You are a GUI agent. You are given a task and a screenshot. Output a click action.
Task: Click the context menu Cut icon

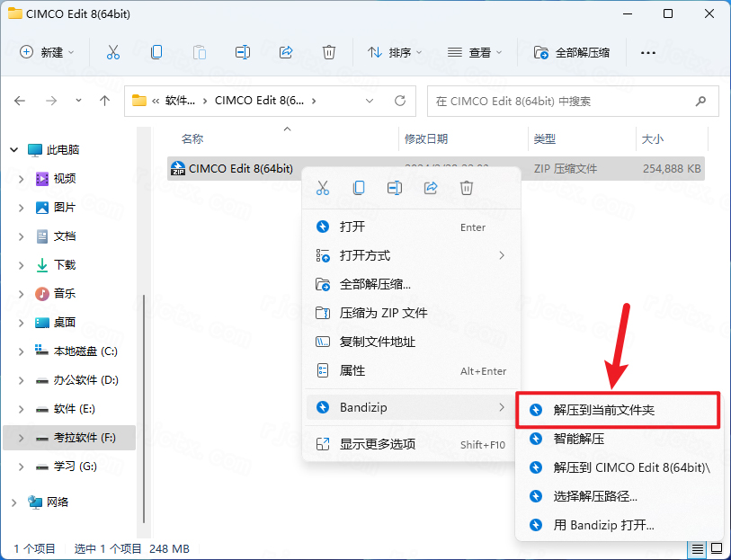tap(323, 188)
